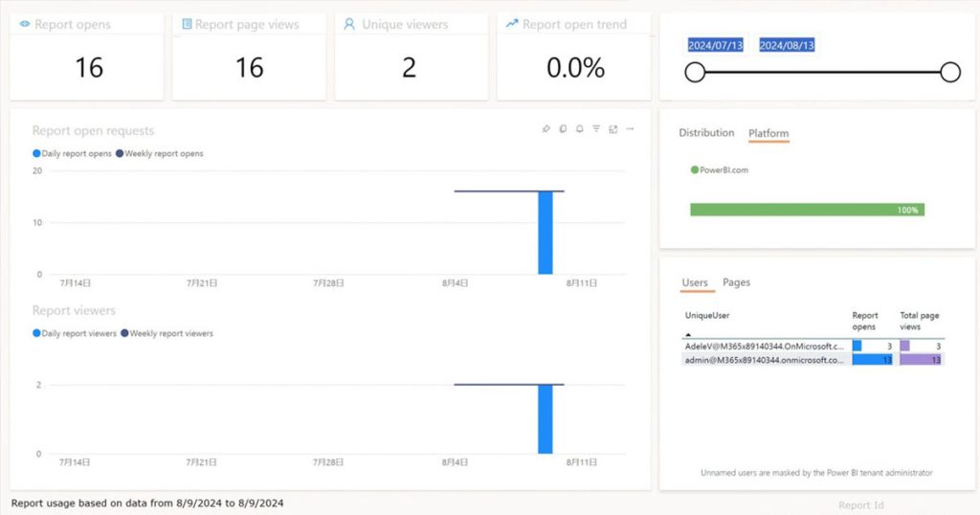Sort by the UniqueUser column header
Screen dimensions: 980x515
(x=707, y=315)
